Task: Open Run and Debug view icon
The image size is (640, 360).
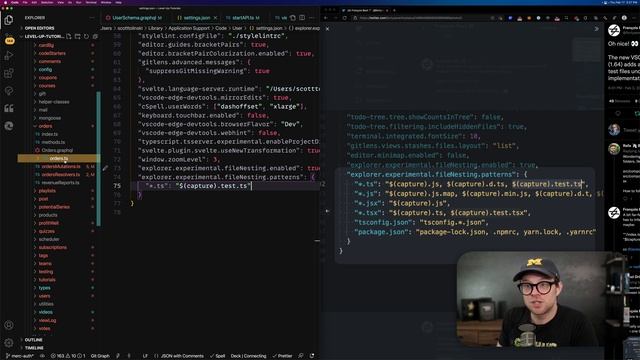Action: coord(9,56)
